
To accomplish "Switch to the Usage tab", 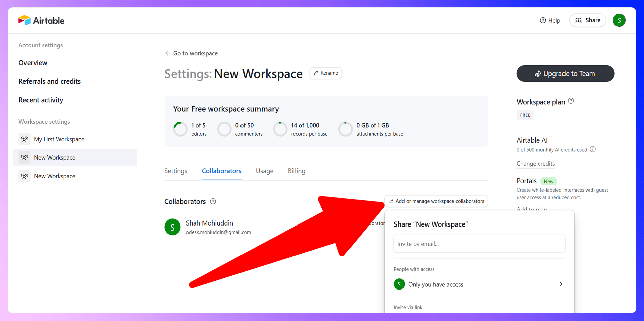I will 265,171.
